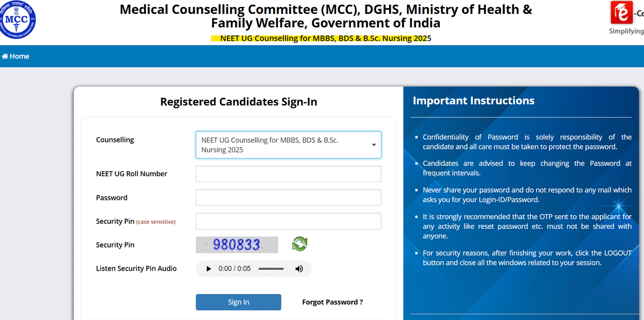Click the MCC circular emblem logo
The height and width of the screenshot is (320, 644).
(x=18, y=20)
